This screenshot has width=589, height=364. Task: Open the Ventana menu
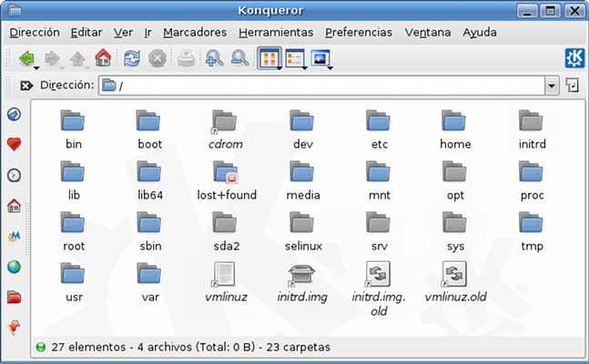428,33
